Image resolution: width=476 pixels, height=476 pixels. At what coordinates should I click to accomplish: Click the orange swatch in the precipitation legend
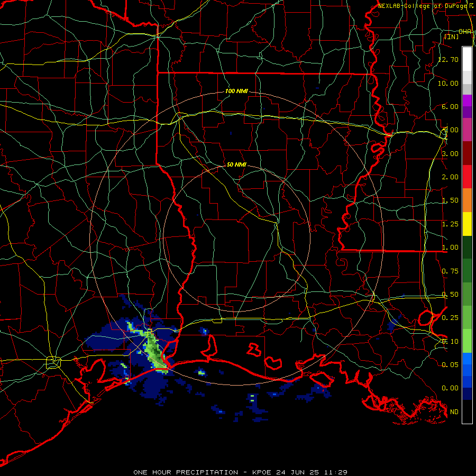click(x=467, y=200)
